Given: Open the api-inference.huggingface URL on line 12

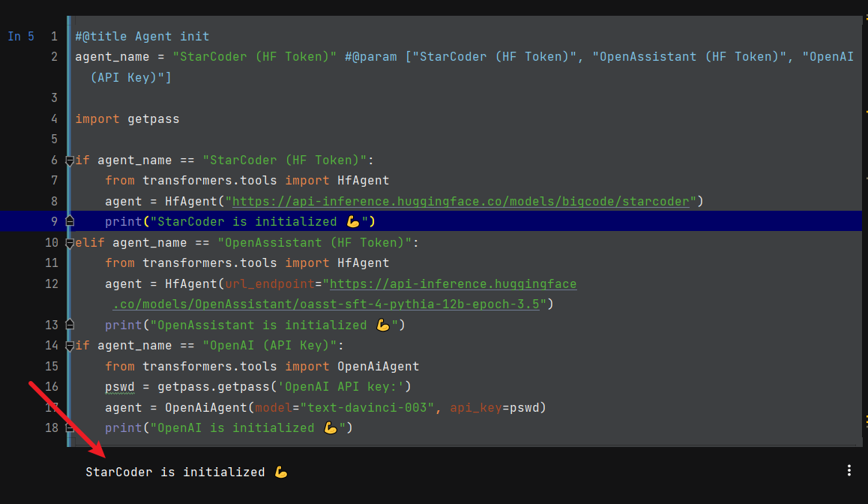Looking at the screenshot, I should click(453, 283).
